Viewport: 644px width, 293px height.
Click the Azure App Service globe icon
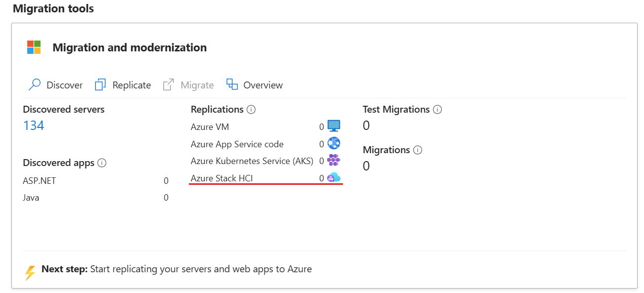333,143
